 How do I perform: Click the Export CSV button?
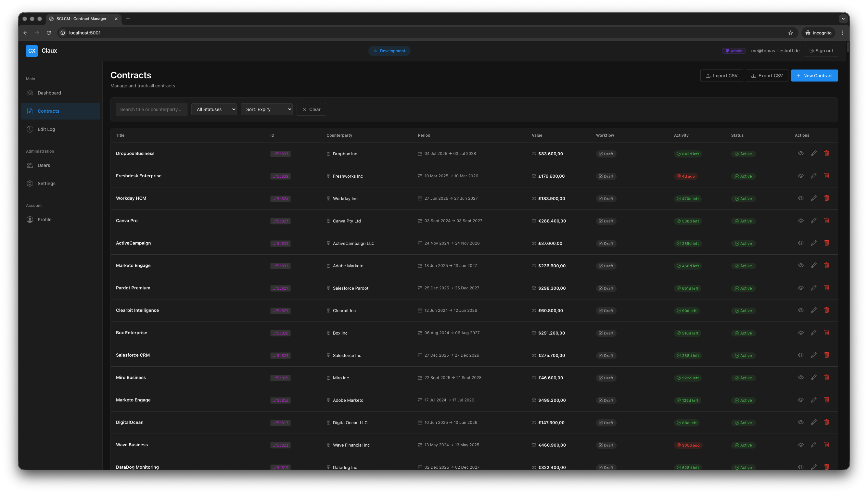767,76
